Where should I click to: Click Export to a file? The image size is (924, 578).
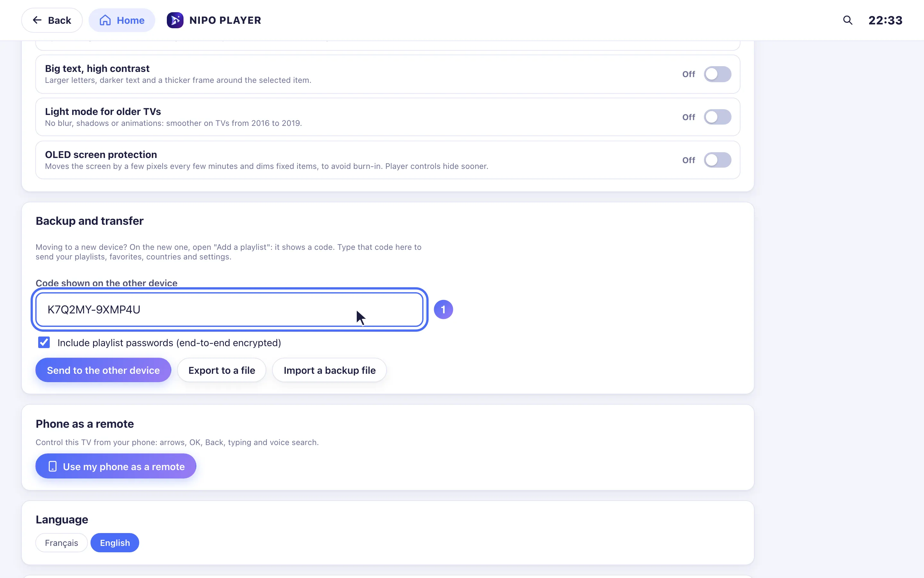(x=221, y=370)
